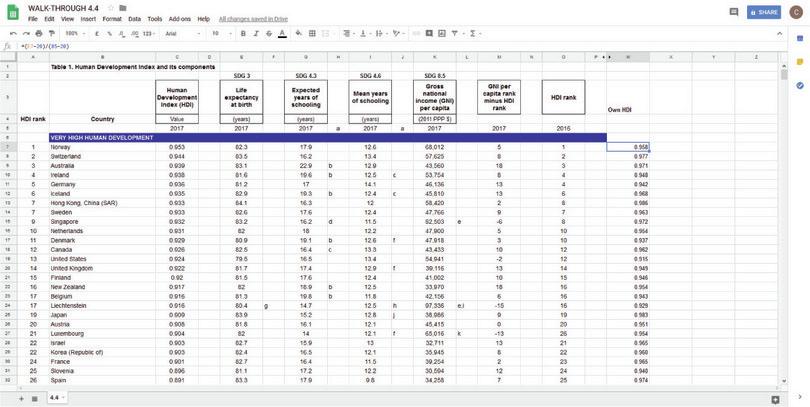Screen dimensions: 810x407
Task: Select the cell containing Norway
Action: click(102, 147)
